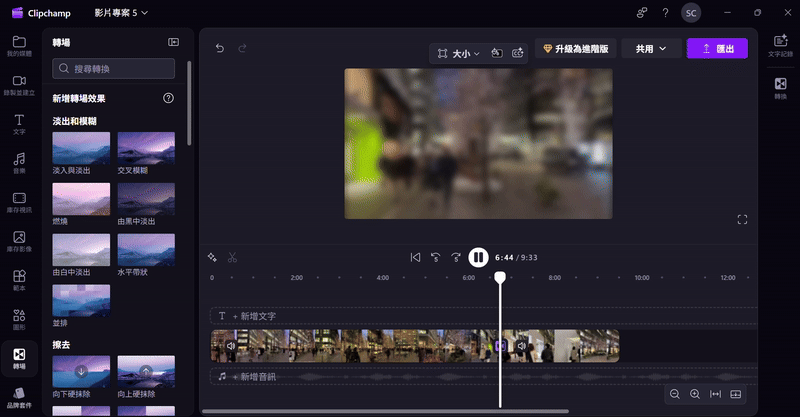The image size is (800, 417).
Task: Zoom in on the timeline
Action: [x=695, y=394]
